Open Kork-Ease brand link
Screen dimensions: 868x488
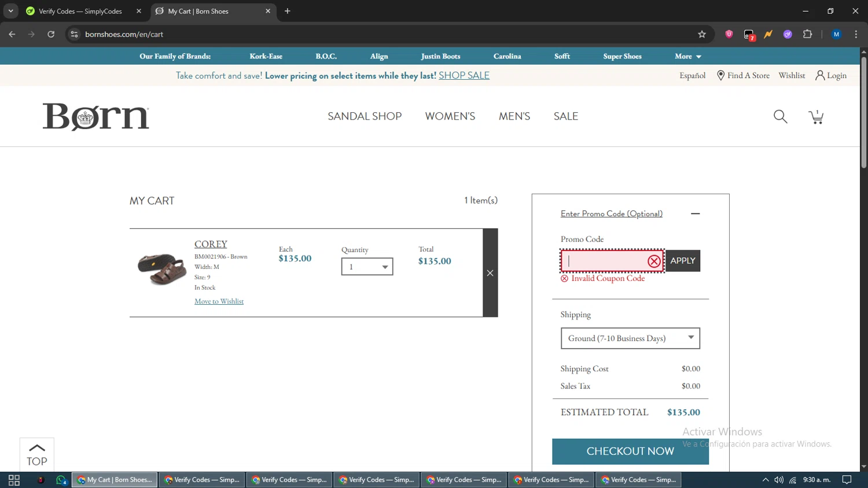pos(266,56)
